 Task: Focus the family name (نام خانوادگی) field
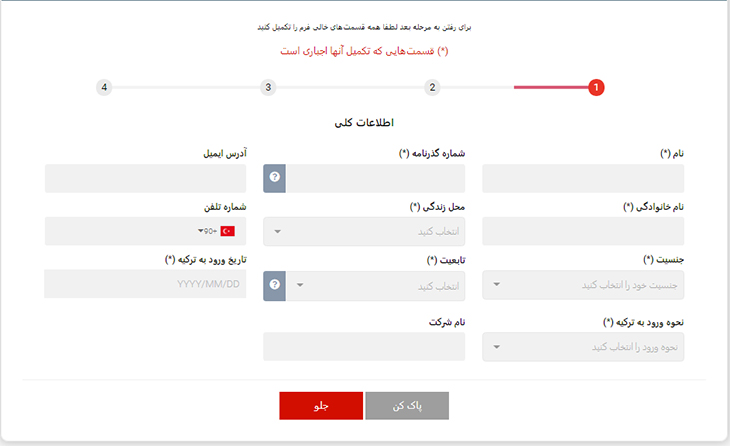pos(583,231)
